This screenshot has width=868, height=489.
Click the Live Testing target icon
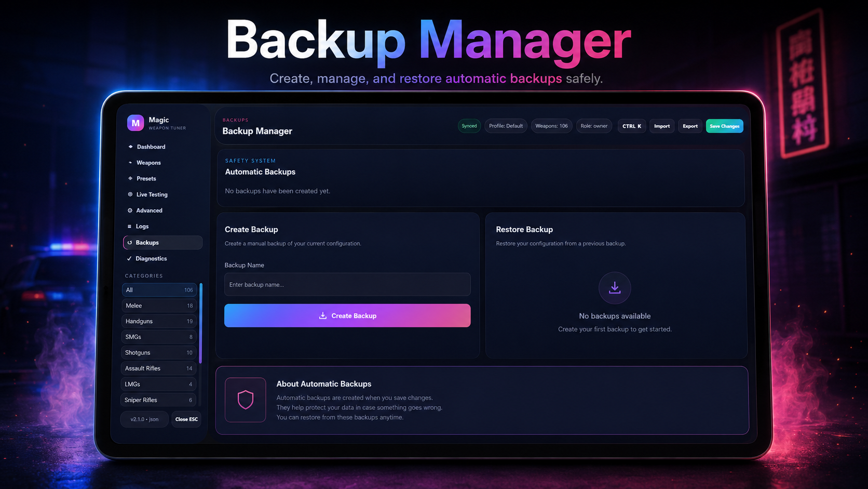[x=130, y=194]
